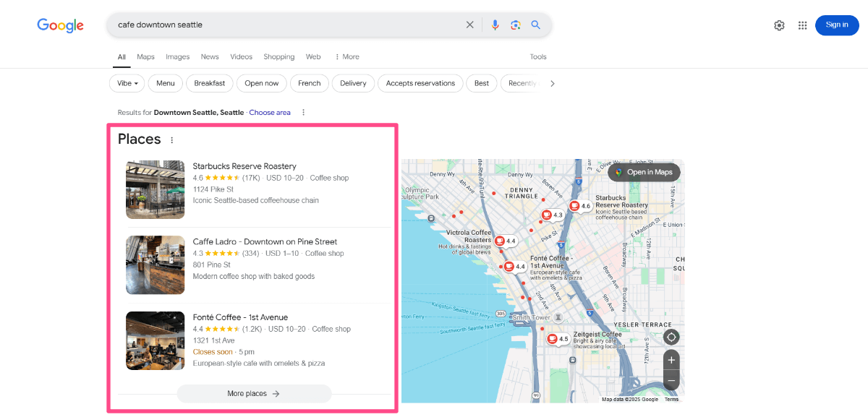Select the Victrola Coffee Roasters map pin
The image size is (868, 417).
point(505,241)
